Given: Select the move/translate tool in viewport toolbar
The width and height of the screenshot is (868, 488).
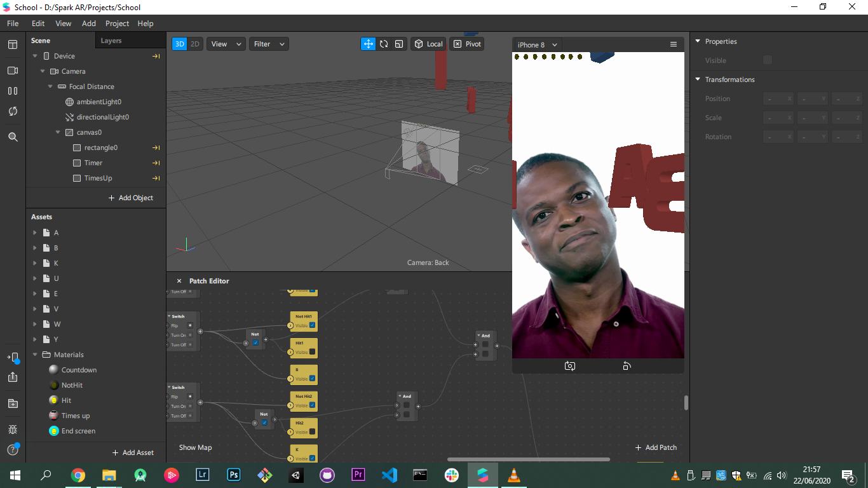Looking at the screenshot, I should tap(368, 44).
